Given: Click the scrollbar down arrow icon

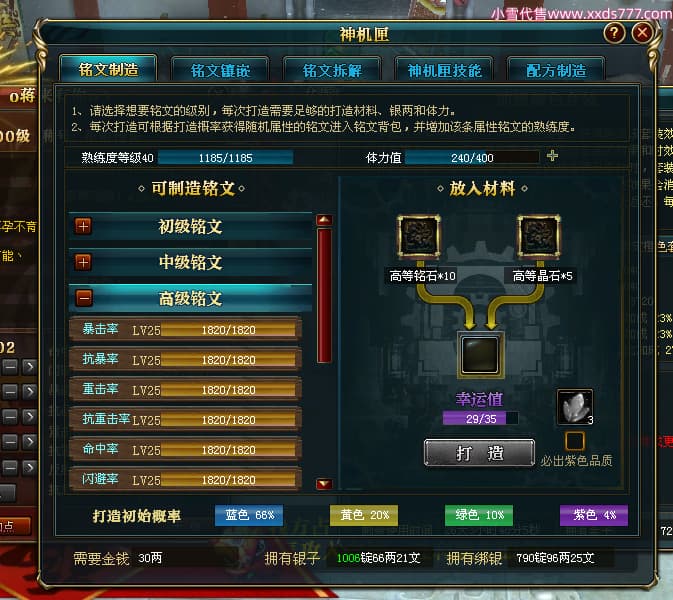Looking at the screenshot, I should pos(324,484).
